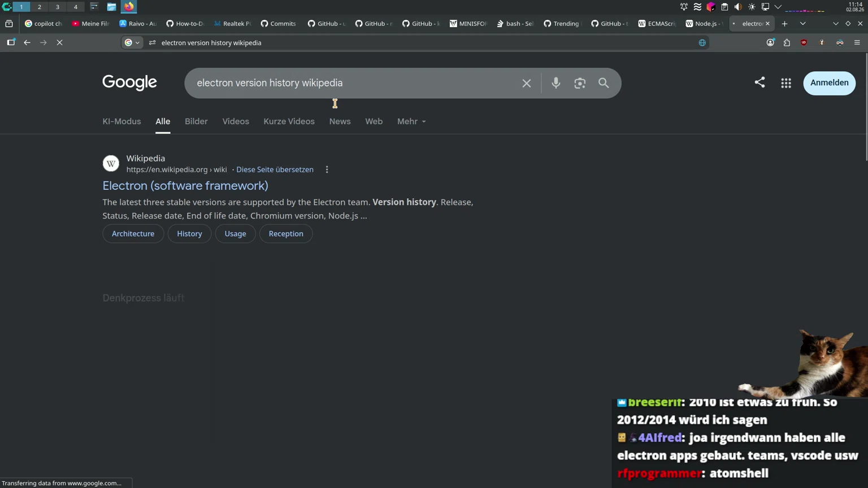Open the file manager from the taskbar
Viewport: 868px width, 488px height.
click(111, 7)
